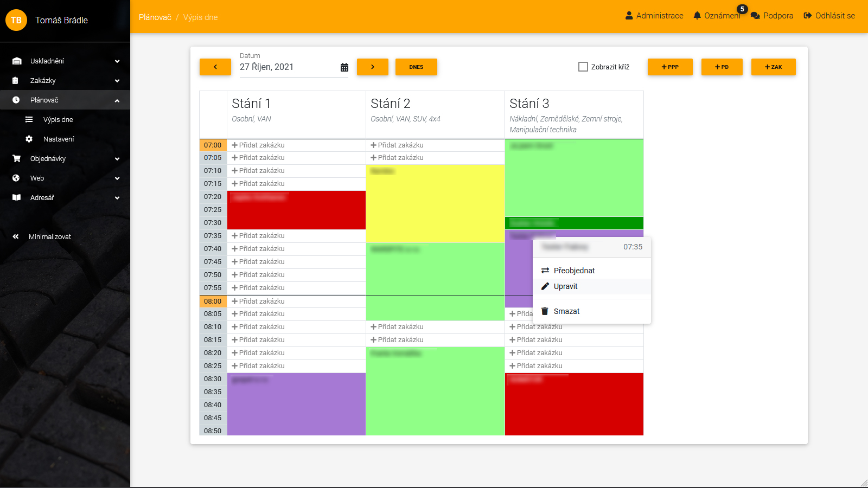Collapse the Plánovač sidebar section
Screen dimensions: 868x488
point(117,100)
